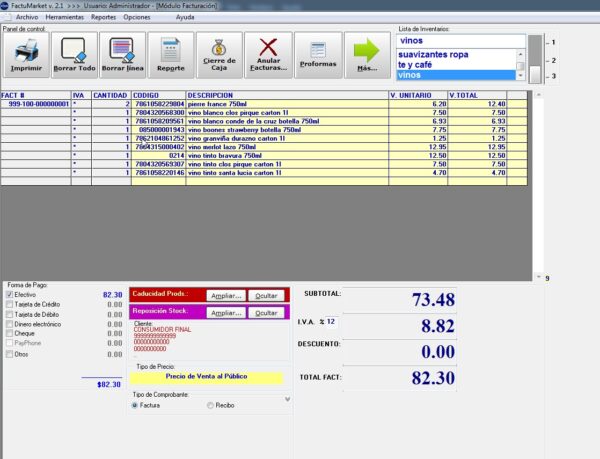Click unit price 12.95 of merlot row

pos(418,147)
